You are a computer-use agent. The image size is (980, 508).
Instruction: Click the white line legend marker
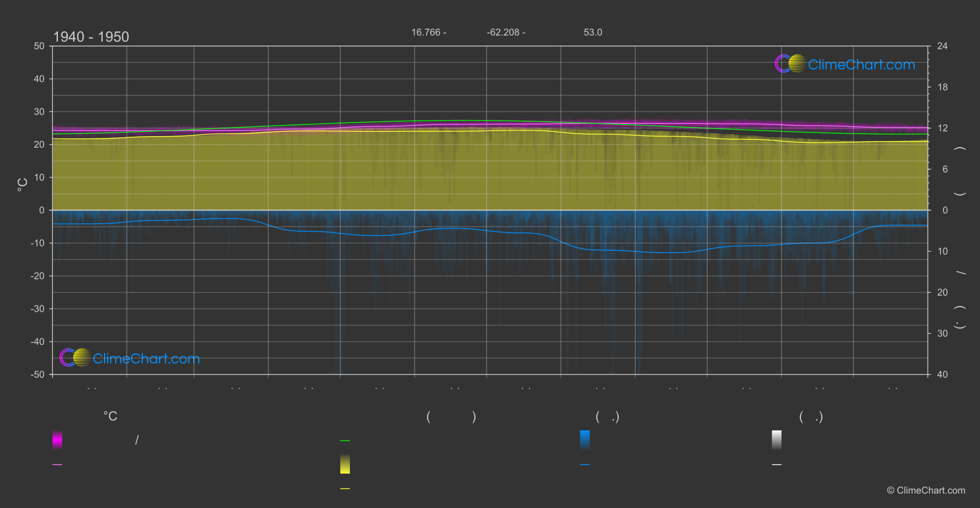(776, 464)
